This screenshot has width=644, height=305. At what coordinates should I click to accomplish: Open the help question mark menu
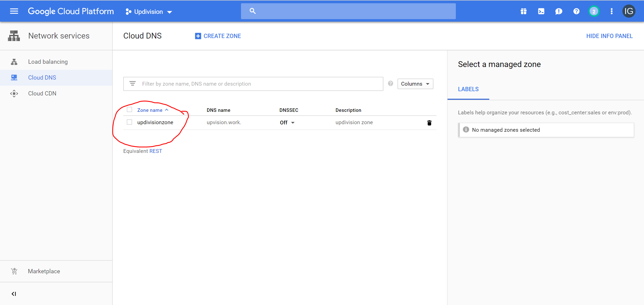(576, 11)
